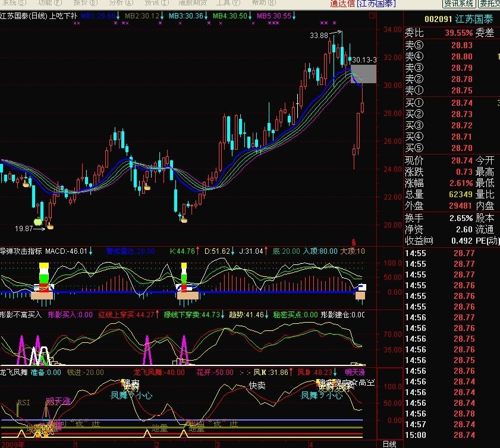Click the 涨幅 2.61% row
This screenshot has width=500, height=448.
point(439,183)
